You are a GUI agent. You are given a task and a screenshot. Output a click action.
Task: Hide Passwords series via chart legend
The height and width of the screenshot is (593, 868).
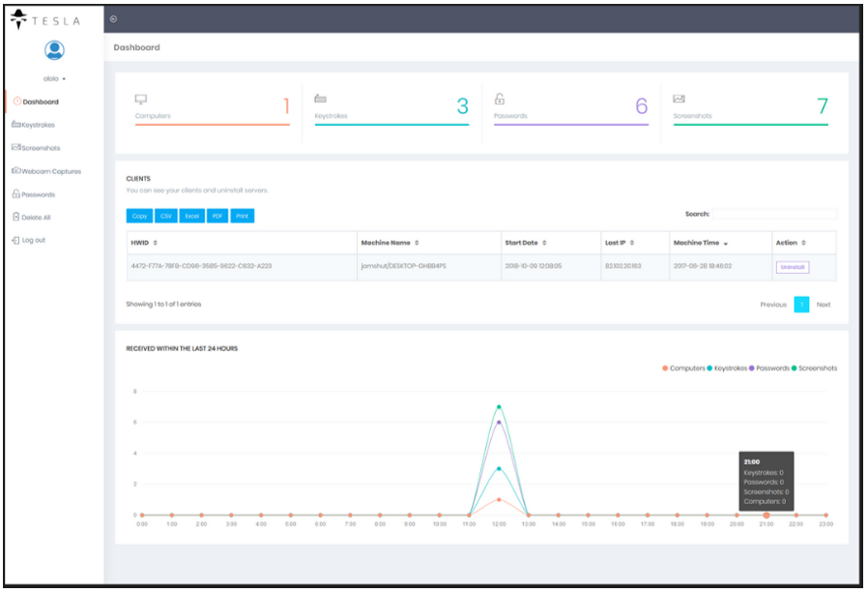[768, 369]
